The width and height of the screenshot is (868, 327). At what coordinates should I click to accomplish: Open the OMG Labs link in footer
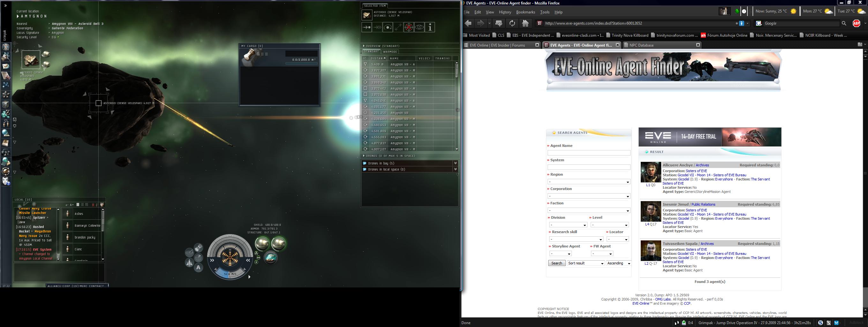[663, 299]
